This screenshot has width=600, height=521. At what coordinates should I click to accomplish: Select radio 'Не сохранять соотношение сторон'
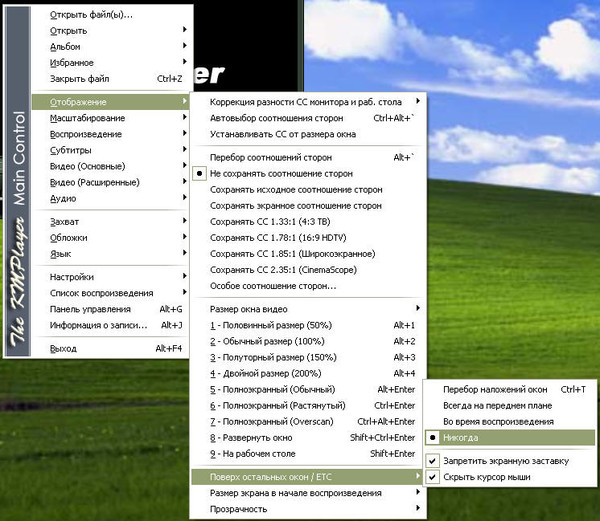pos(308,174)
